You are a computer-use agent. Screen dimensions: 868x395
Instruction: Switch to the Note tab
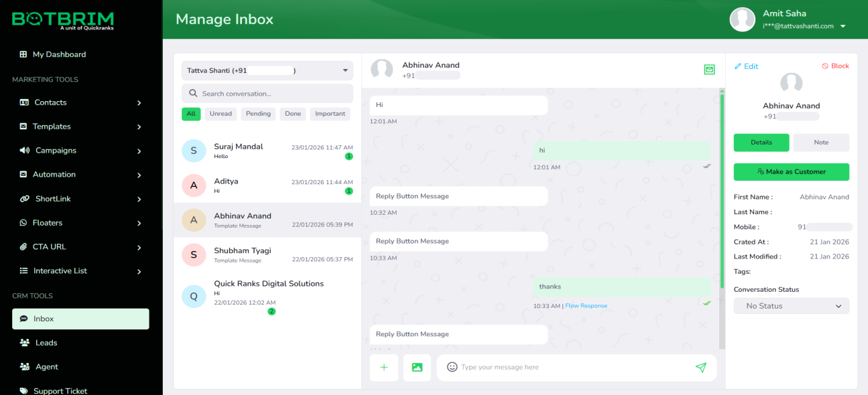coord(821,143)
